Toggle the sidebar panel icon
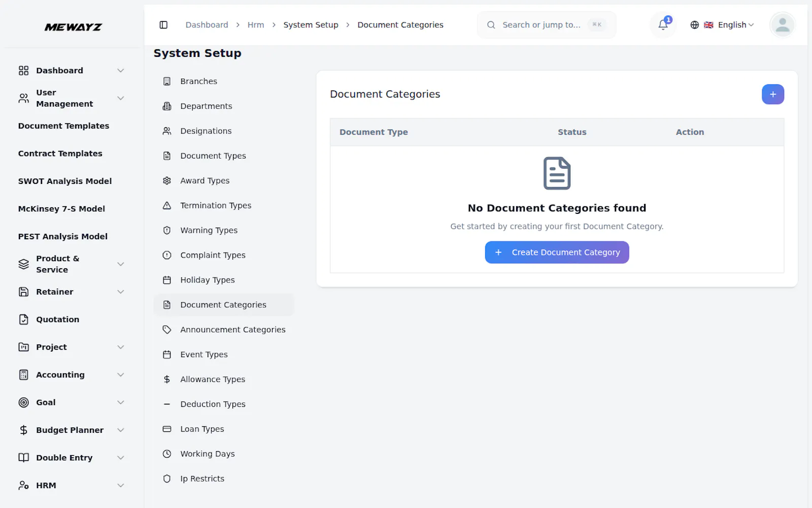812x508 pixels. pyautogui.click(x=163, y=25)
